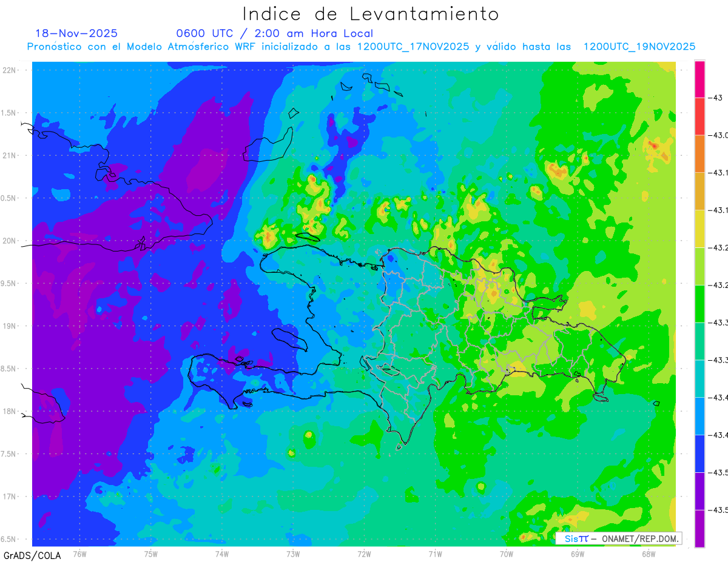Click the legend value '-43.0'
728x562 pixels.
[x=720, y=135]
